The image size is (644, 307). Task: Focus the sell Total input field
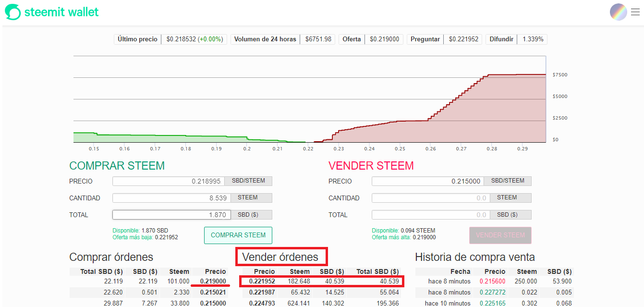tap(431, 215)
